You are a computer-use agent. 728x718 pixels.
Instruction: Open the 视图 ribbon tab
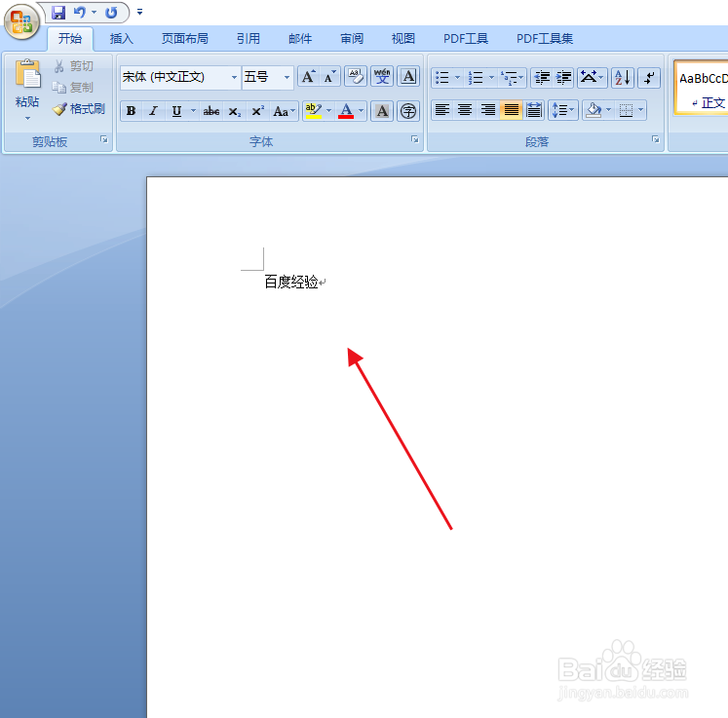click(403, 39)
